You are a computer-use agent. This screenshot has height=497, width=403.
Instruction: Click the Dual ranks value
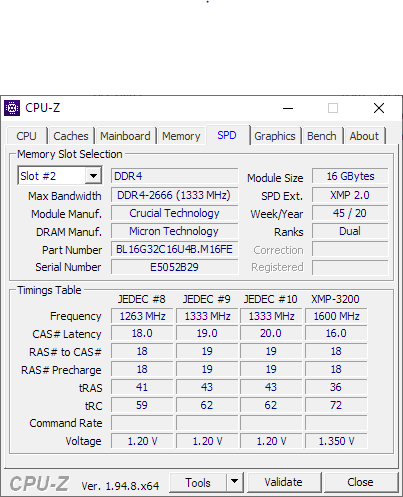coord(350,231)
